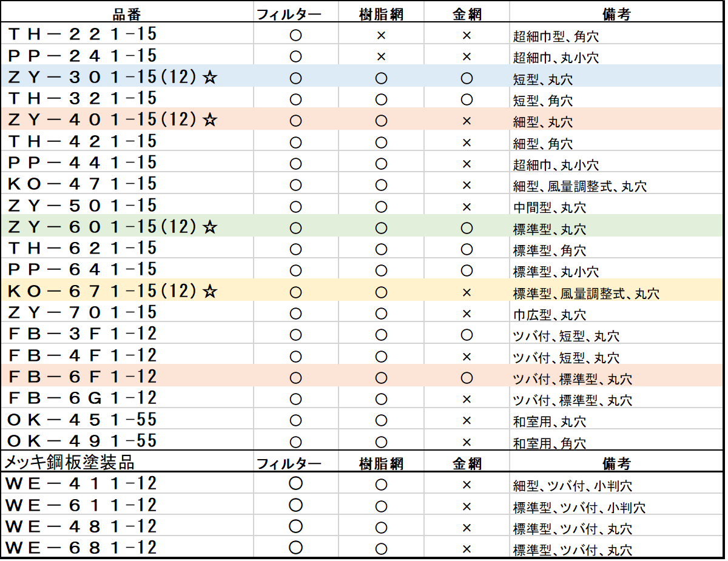Select product number WE-681-12
The height and width of the screenshot is (561, 728).
81,548
